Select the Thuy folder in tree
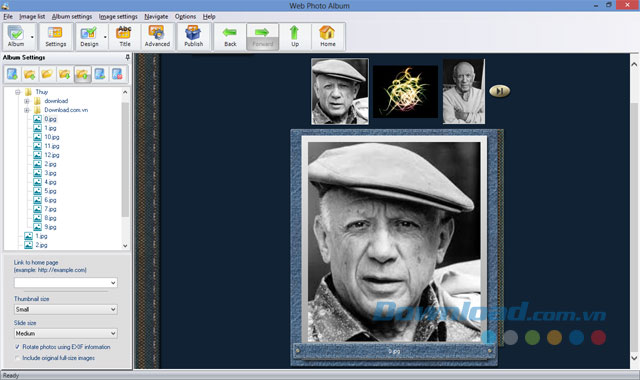 tap(41, 92)
